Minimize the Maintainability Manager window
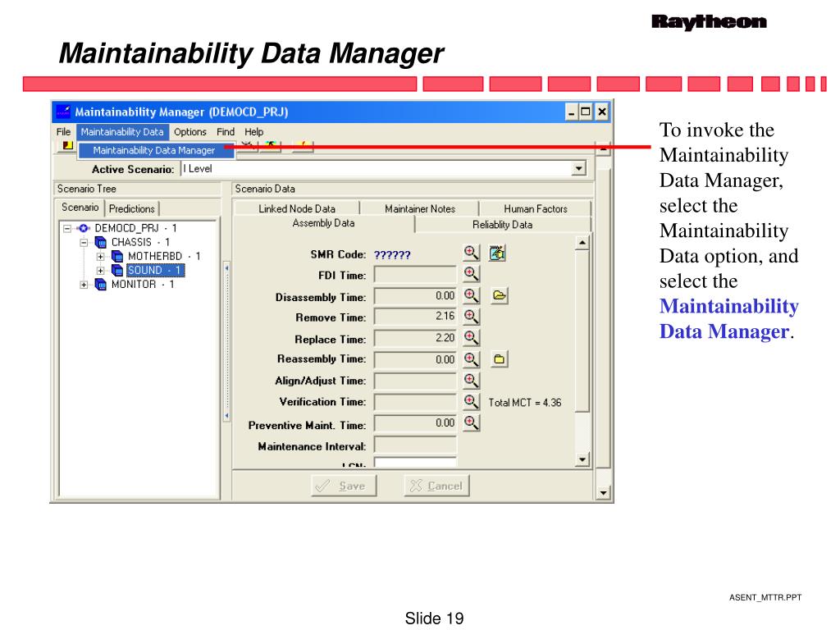The image size is (840, 630). [572, 112]
